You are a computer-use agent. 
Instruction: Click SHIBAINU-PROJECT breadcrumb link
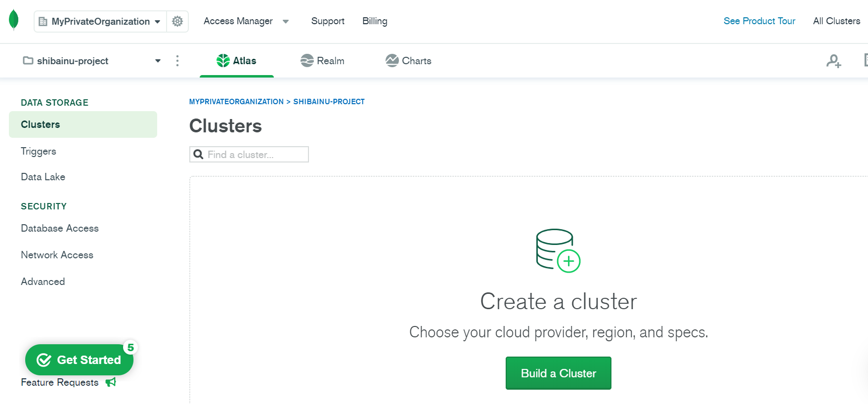click(x=329, y=102)
